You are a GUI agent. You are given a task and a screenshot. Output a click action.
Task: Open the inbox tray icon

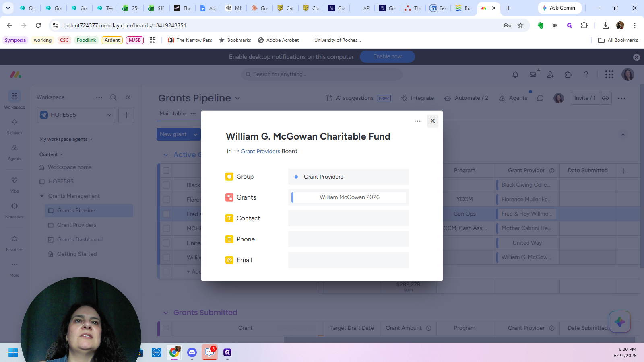click(533, 74)
